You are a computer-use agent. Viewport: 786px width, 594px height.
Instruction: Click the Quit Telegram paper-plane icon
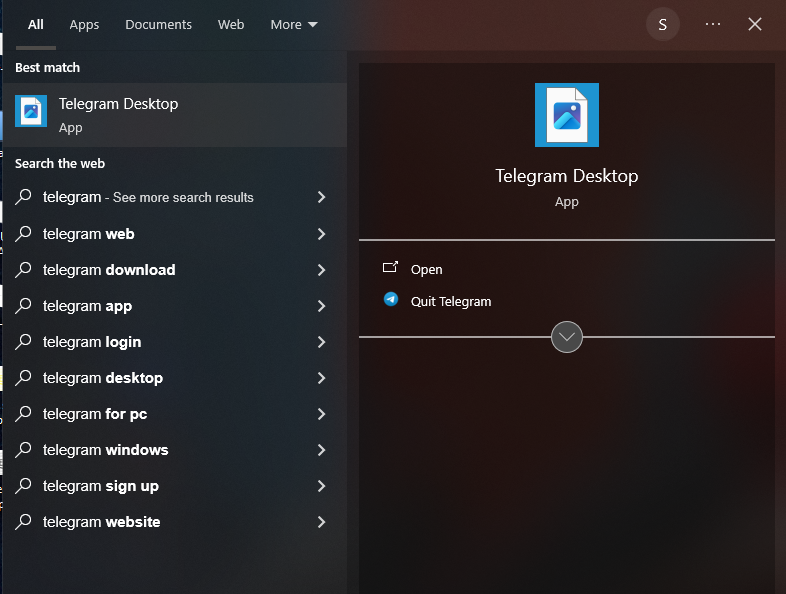(390, 299)
